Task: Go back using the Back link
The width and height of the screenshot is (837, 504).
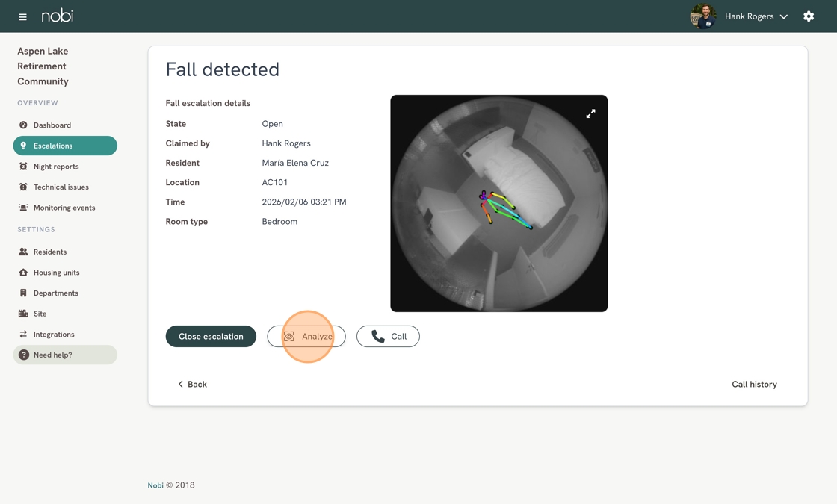Action: (192, 385)
